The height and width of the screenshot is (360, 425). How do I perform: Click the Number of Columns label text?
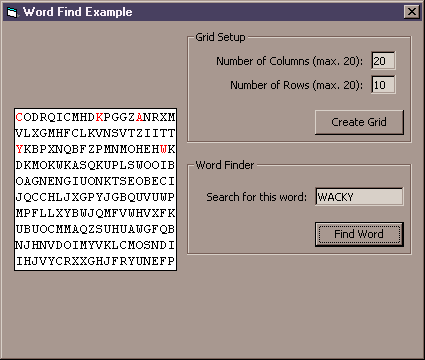coord(289,61)
